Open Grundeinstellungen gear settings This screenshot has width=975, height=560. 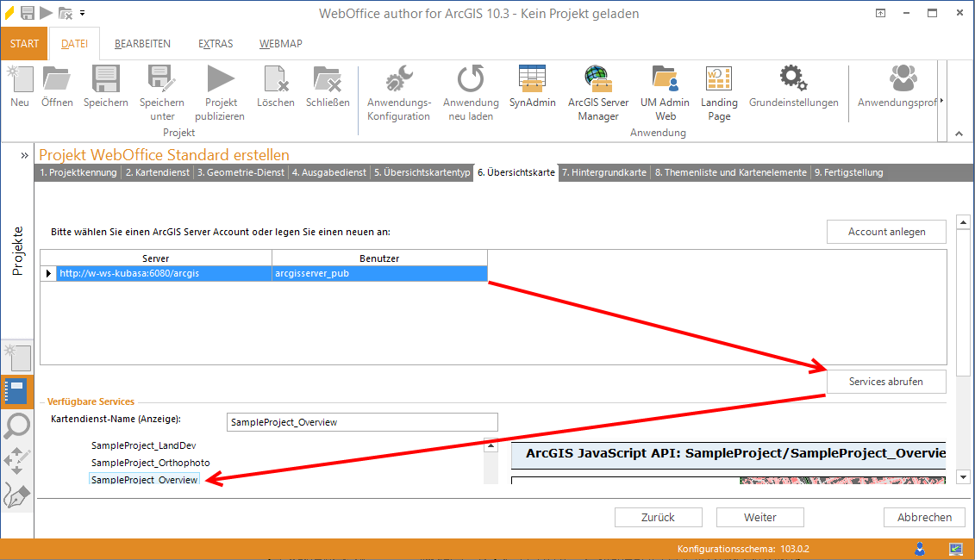pos(793,80)
